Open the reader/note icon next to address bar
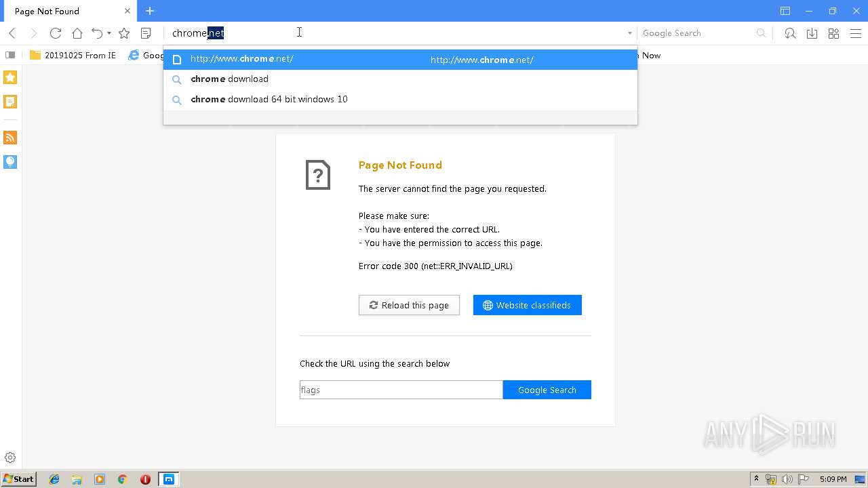 [x=146, y=33]
